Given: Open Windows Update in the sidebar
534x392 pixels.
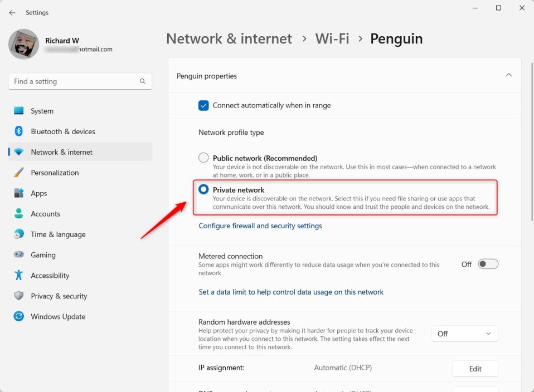Looking at the screenshot, I should [x=58, y=317].
